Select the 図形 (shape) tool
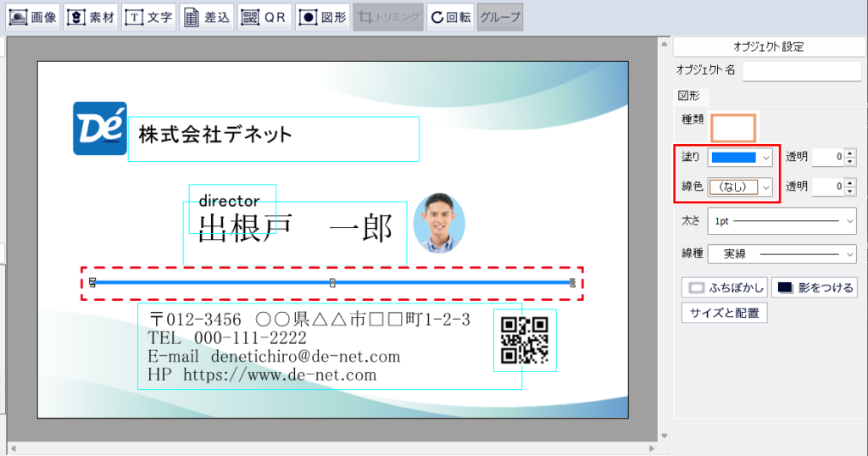 [322, 17]
